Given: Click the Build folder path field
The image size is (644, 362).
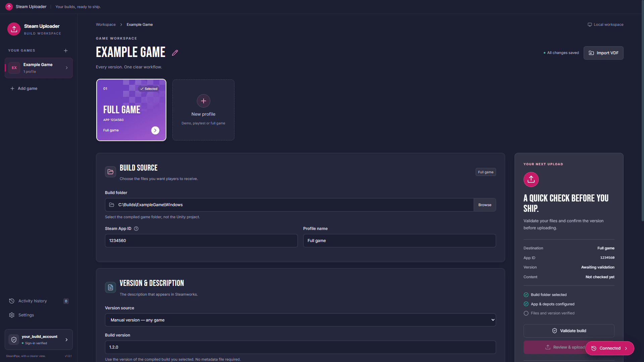Looking at the screenshot, I should tap(289, 205).
